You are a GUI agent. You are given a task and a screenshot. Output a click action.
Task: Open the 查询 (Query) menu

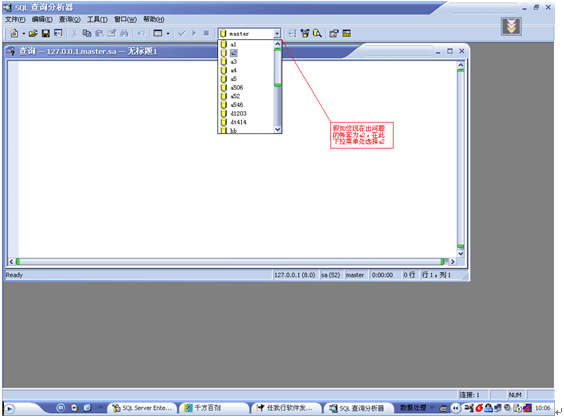(x=69, y=19)
